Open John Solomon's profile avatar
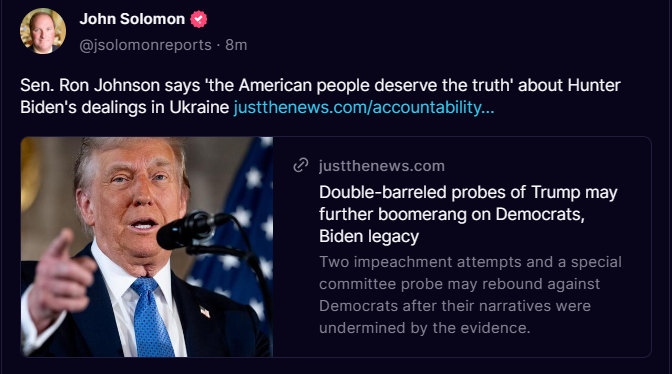The height and width of the screenshot is (374, 672). (x=43, y=31)
